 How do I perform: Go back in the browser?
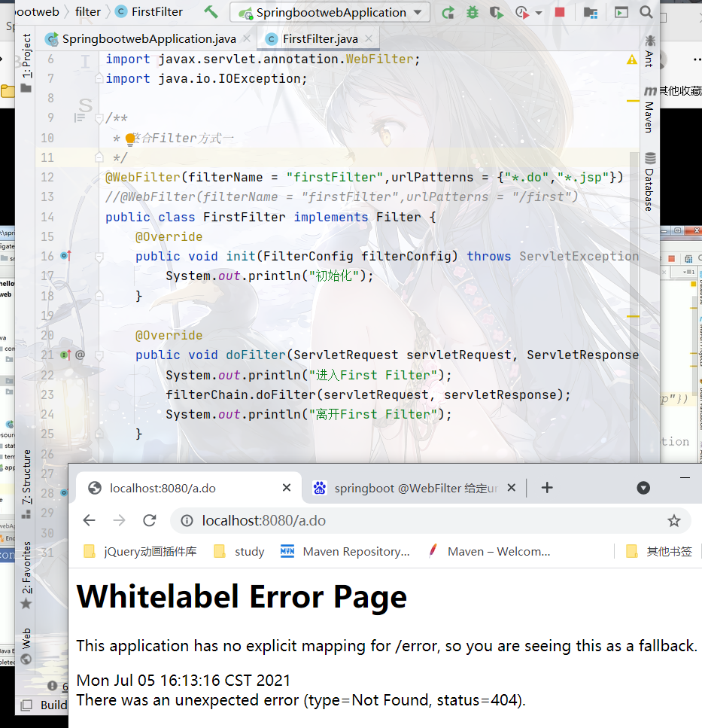[x=89, y=520]
